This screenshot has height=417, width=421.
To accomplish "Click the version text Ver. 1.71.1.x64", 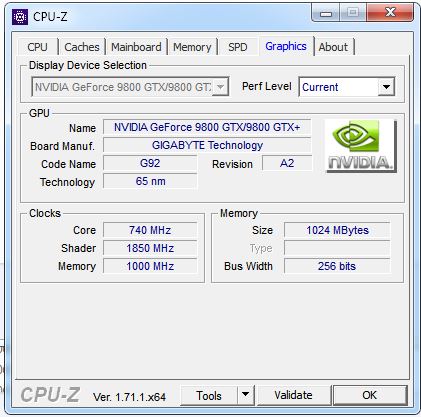I will click(129, 397).
